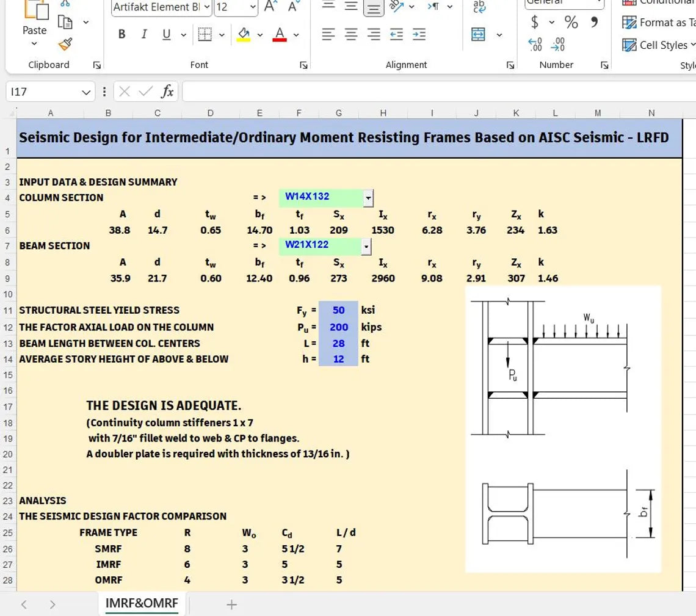
Task: Click the formula bar Cancel X
Action: pyautogui.click(x=125, y=92)
